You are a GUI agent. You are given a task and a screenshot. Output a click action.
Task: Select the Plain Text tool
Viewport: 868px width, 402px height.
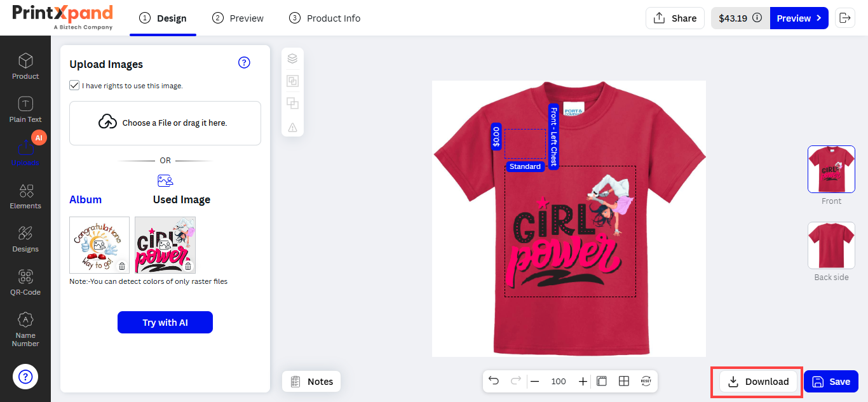click(25, 109)
